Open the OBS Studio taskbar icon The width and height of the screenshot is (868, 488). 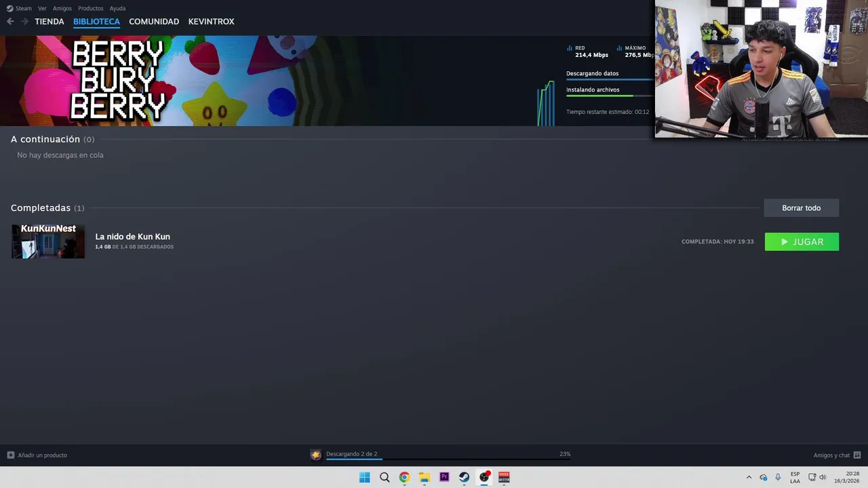(484, 477)
